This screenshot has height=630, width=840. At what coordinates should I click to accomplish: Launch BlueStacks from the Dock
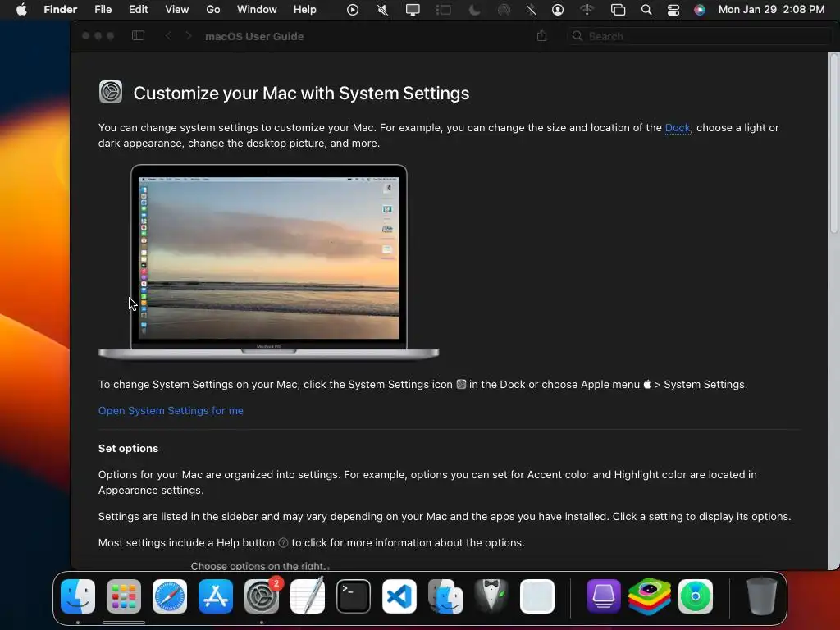pyautogui.click(x=650, y=596)
